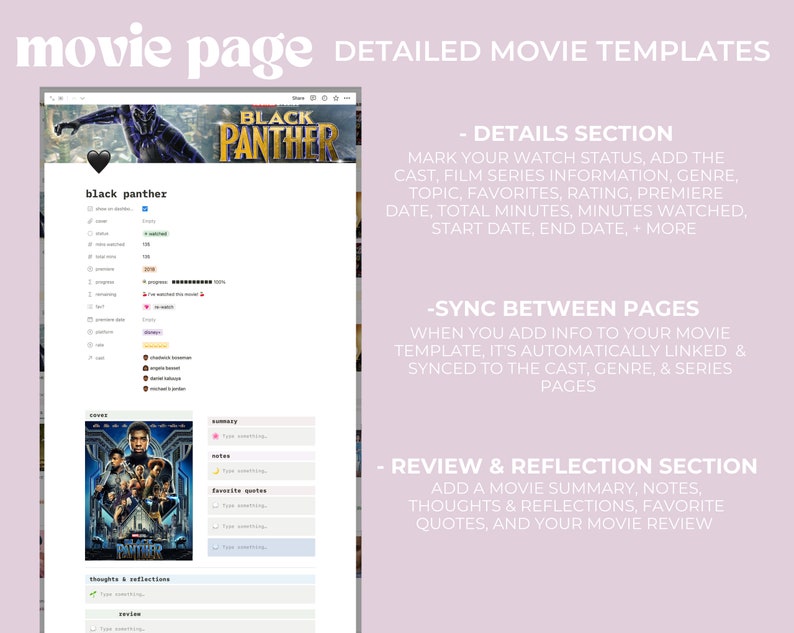This screenshot has width=794, height=633.
Task: Click the premiere date calendar icon
Action: coord(90,320)
